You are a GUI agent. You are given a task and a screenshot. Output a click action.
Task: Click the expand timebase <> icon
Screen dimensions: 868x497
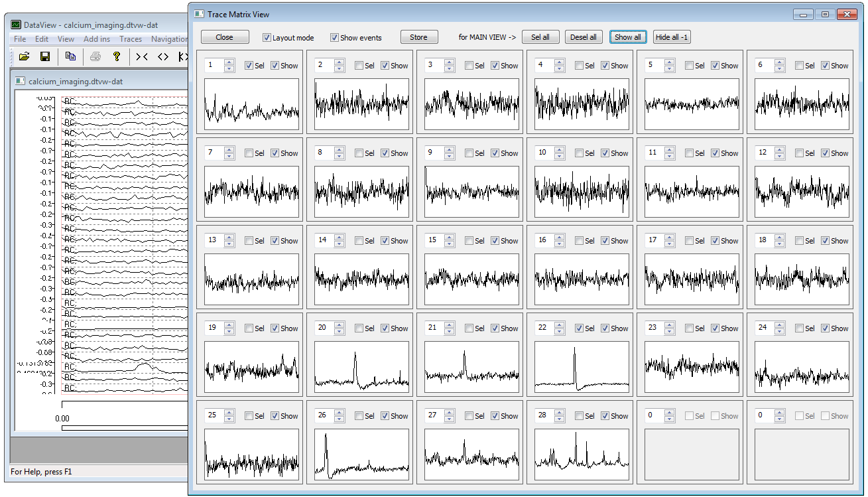point(163,56)
